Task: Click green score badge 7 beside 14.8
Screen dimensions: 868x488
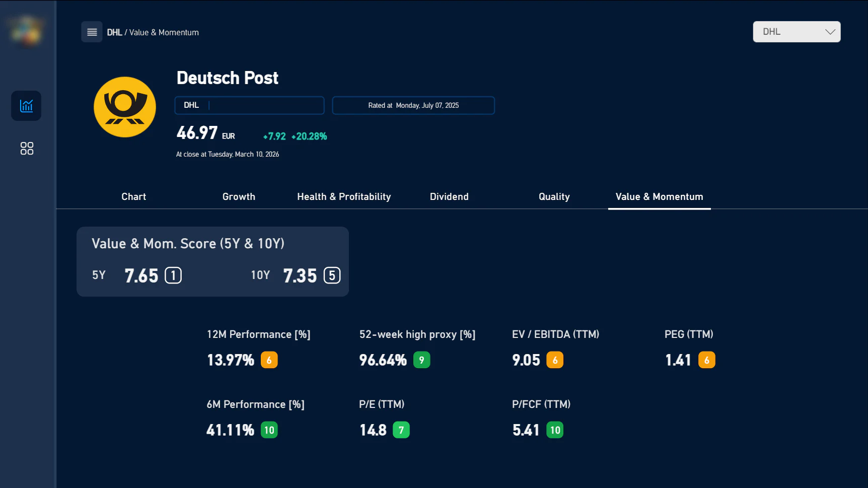Action: pos(401,430)
